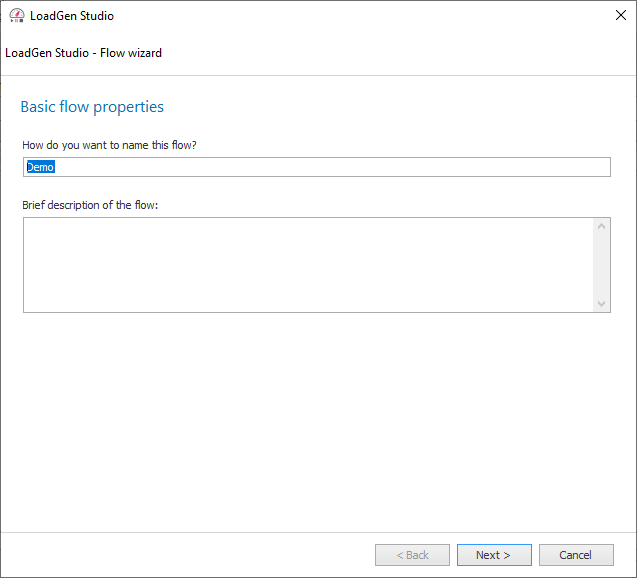Image resolution: width=637 pixels, height=578 pixels.
Task: Click the LoadGen Studio gauge icon
Action: (x=17, y=15)
